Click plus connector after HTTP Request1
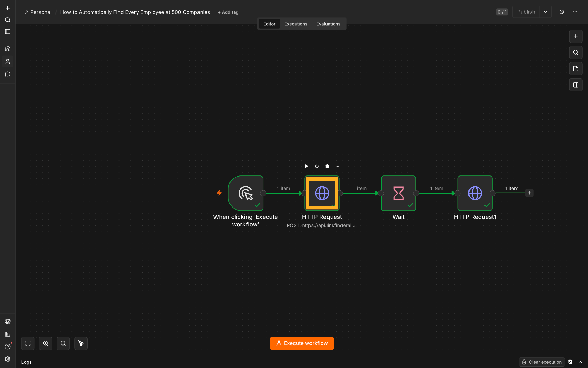Viewport: 588px width, 368px height. (x=529, y=193)
